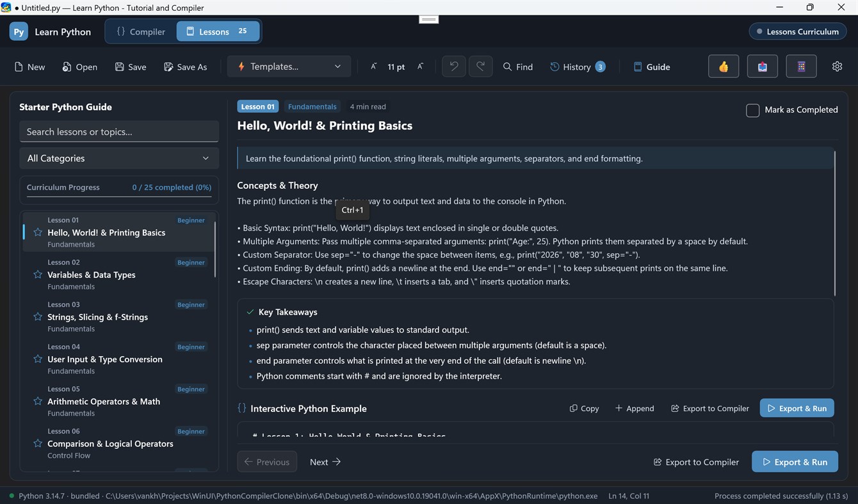The height and width of the screenshot is (504, 858).
Task: Click the Redo arrow button
Action: pyautogui.click(x=481, y=67)
